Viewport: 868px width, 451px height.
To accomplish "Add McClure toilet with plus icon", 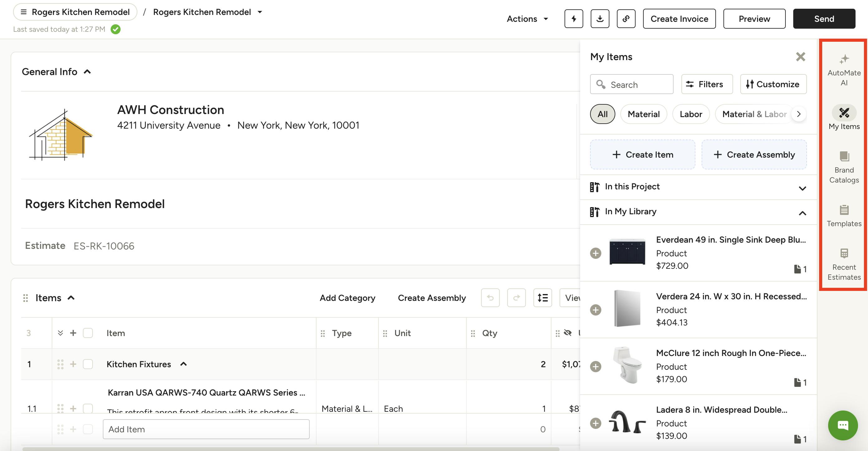I will tap(595, 366).
